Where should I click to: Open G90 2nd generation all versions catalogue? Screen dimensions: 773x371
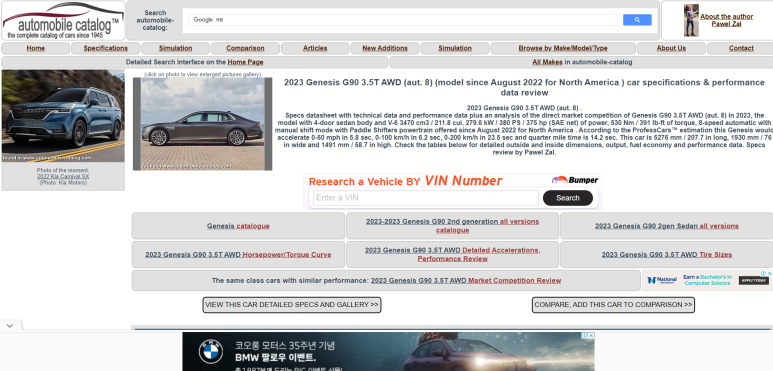[453, 226]
